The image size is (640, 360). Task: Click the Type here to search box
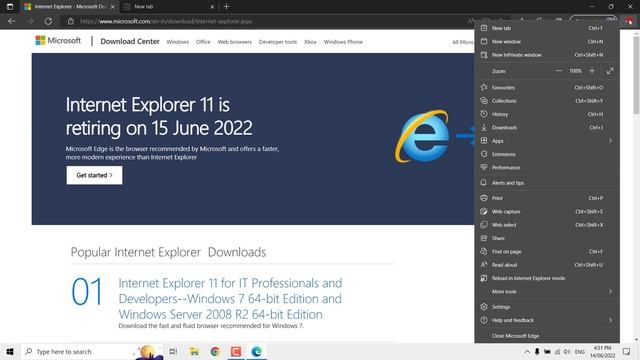tap(92, 351)
